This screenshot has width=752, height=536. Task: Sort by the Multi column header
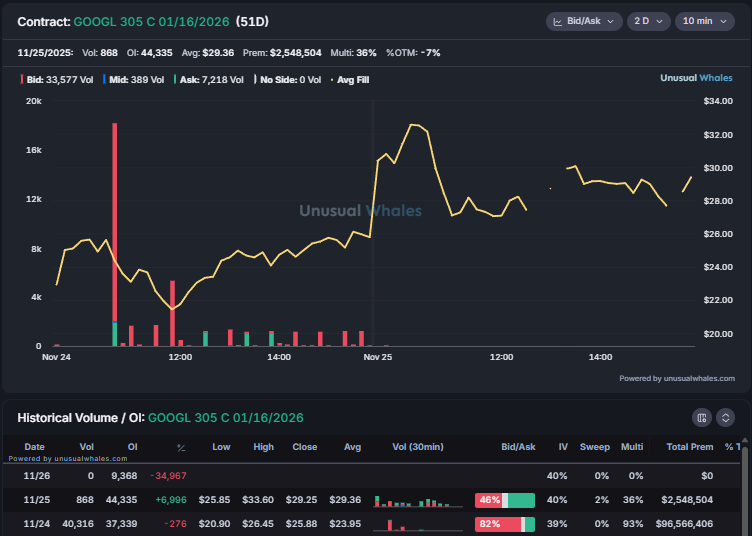[x=632, y=447]
